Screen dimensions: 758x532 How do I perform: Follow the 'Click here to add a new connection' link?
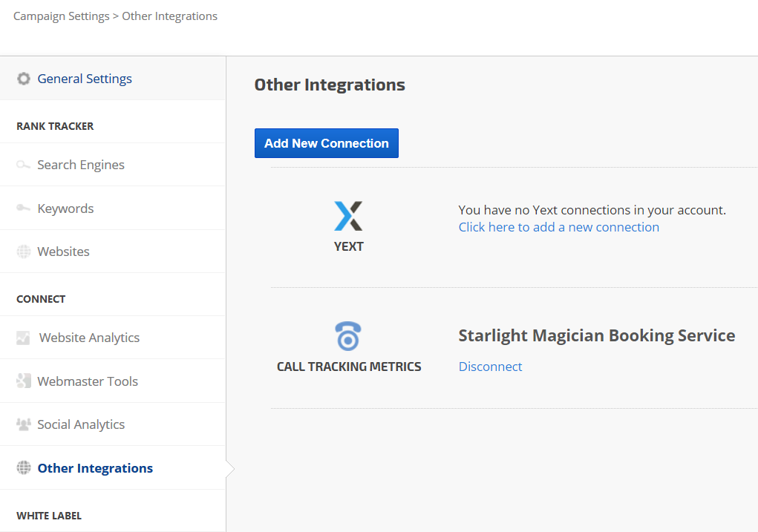[558, 227]
